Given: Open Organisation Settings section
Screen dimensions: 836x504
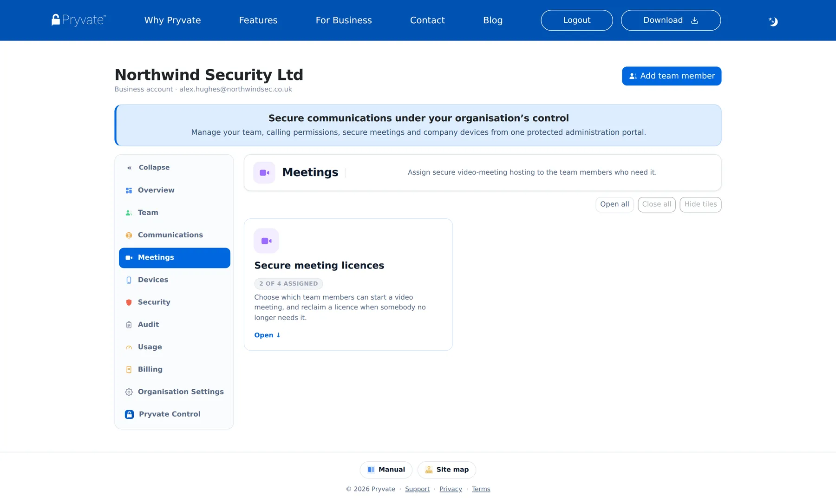Looking at the screenshot, I should pyautogui.click(x=175, y=392).
